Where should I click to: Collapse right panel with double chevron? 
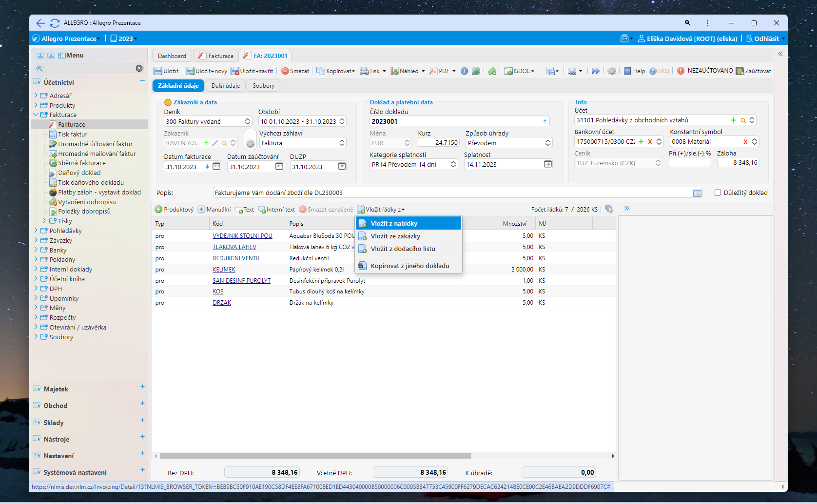pos(627,209)
